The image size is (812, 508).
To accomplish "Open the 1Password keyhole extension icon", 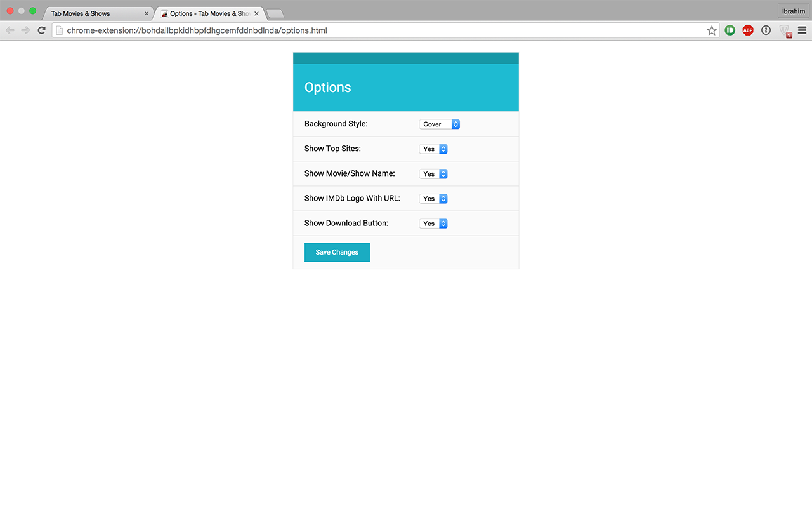I will click(766, 30).
